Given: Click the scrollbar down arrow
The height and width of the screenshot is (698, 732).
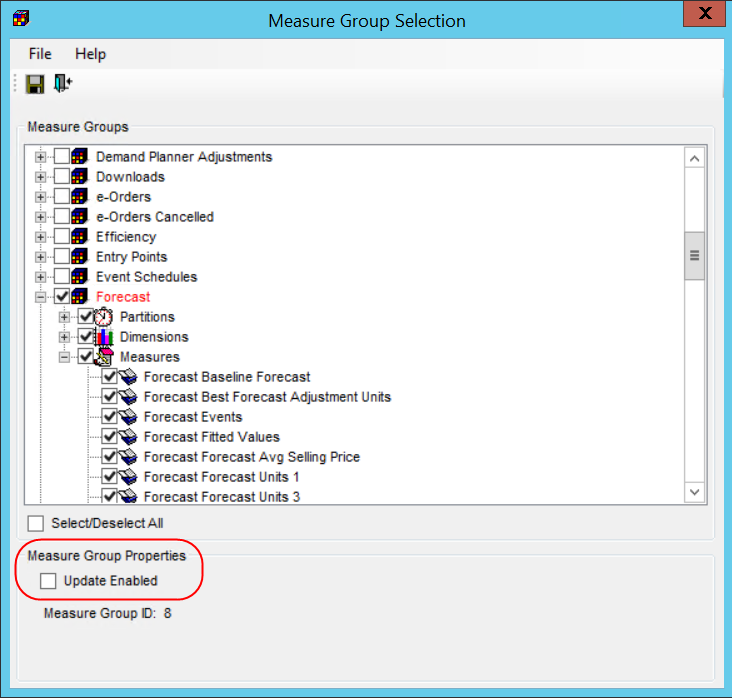Looking at the screenshot, I should [694, 491].
